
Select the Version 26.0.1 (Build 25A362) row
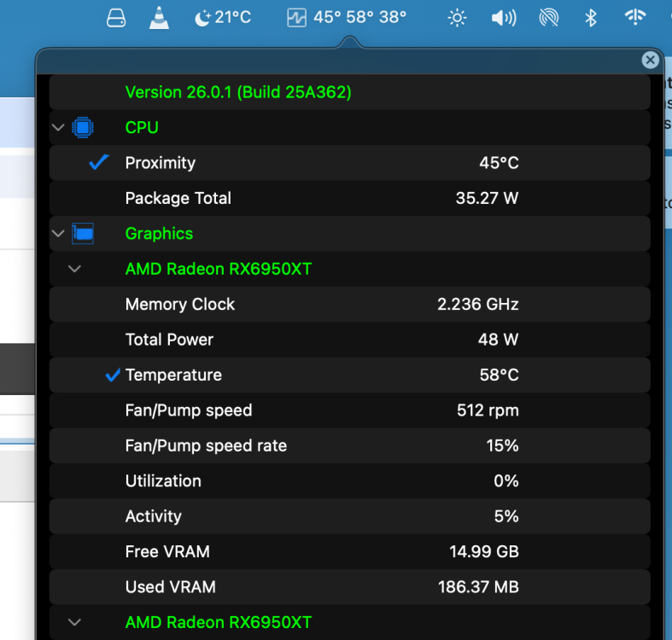[350, 92]
